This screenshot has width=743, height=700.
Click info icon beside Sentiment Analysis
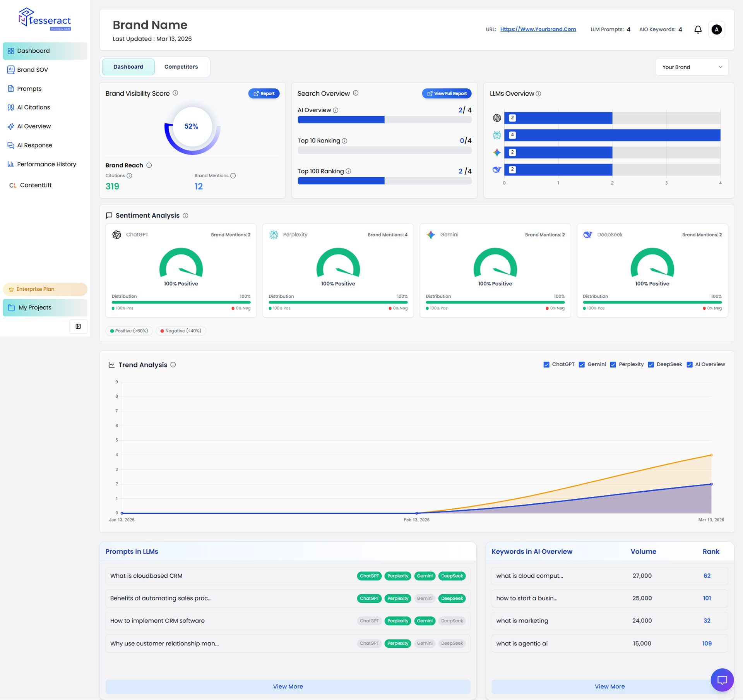[185, 216]
